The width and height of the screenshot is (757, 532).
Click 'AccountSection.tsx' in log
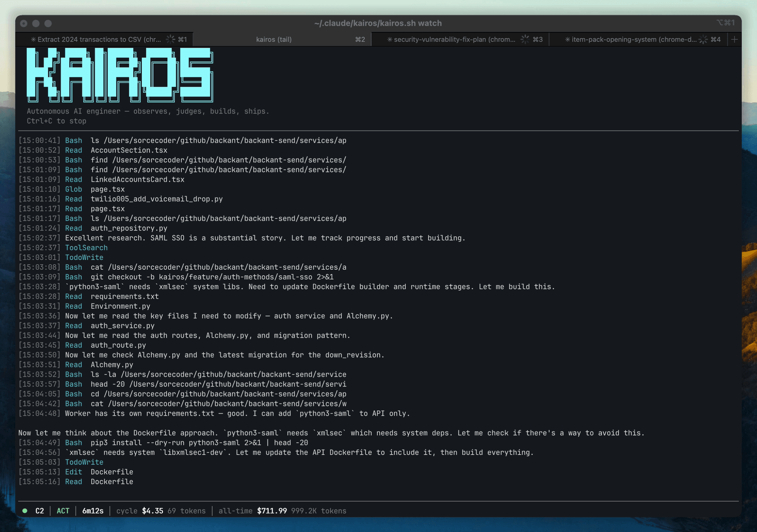coord(129,150)
